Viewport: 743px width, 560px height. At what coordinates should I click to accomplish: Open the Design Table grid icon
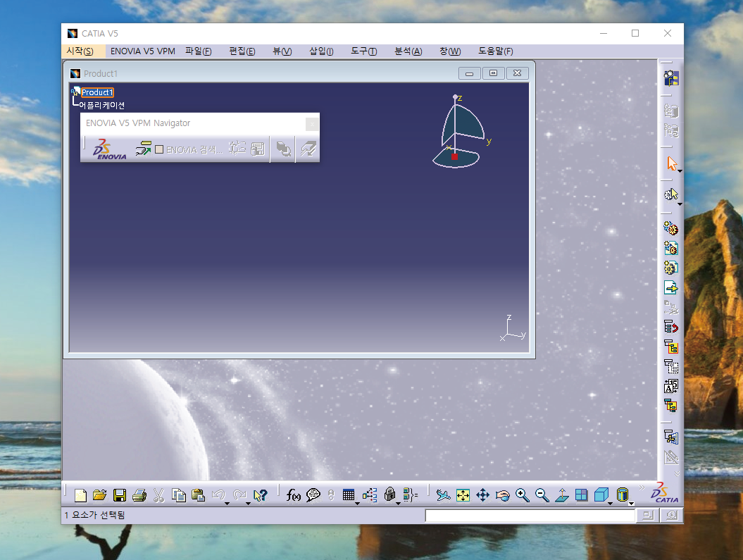pos(349,496)
